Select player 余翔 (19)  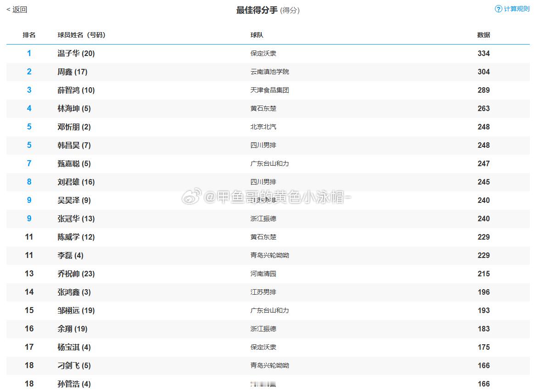(72, 329)
